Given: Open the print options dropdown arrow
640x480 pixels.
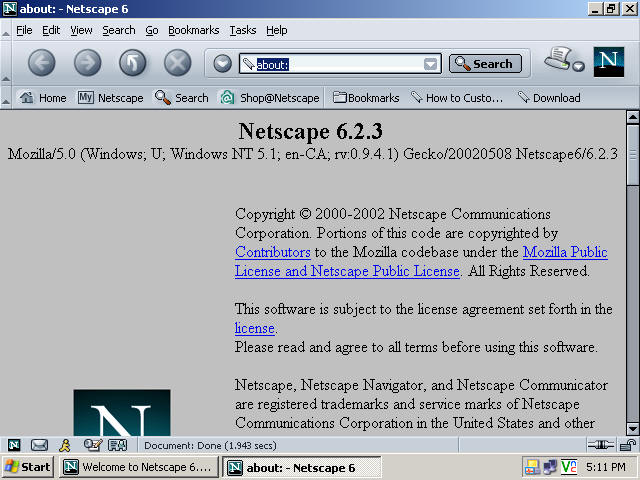Looking at the screenshot, I should coord(578,67).
